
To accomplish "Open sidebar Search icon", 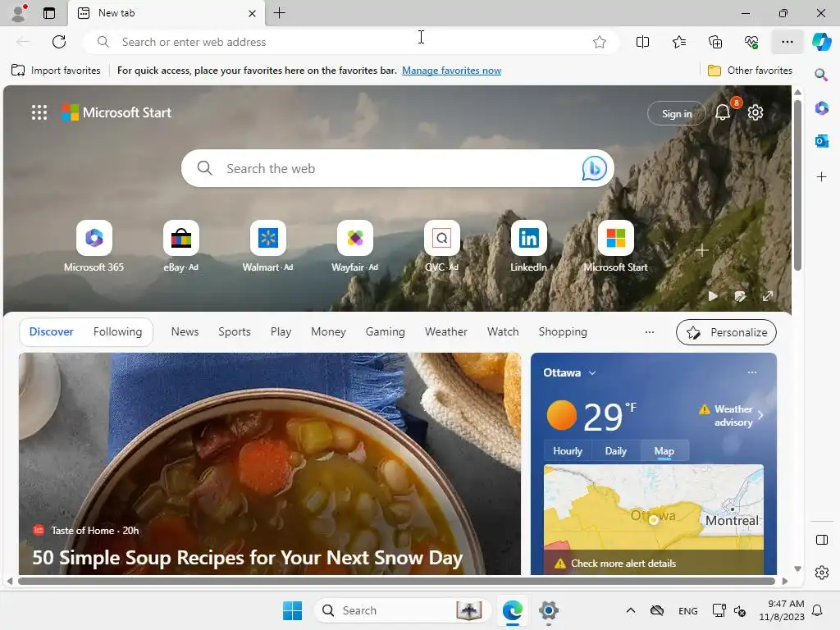I will click(821, 75).
